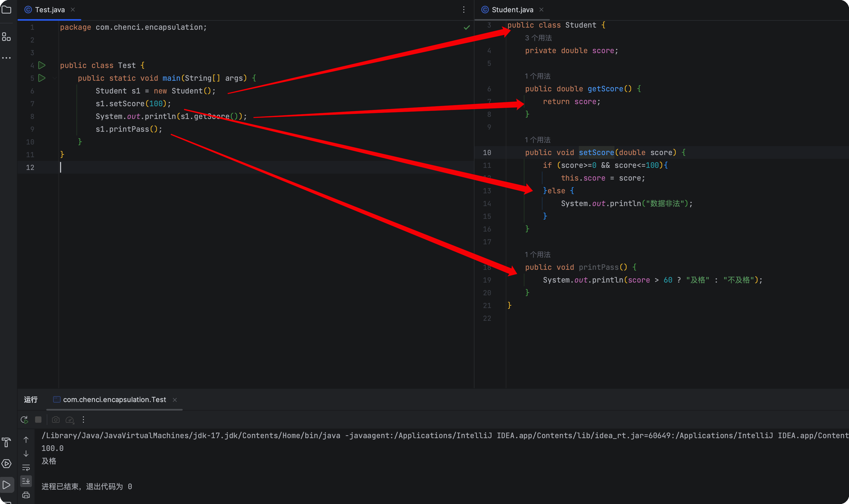Open the Build hammer tool window
This screenshot has width=849, height=504.
pos(6,442)
